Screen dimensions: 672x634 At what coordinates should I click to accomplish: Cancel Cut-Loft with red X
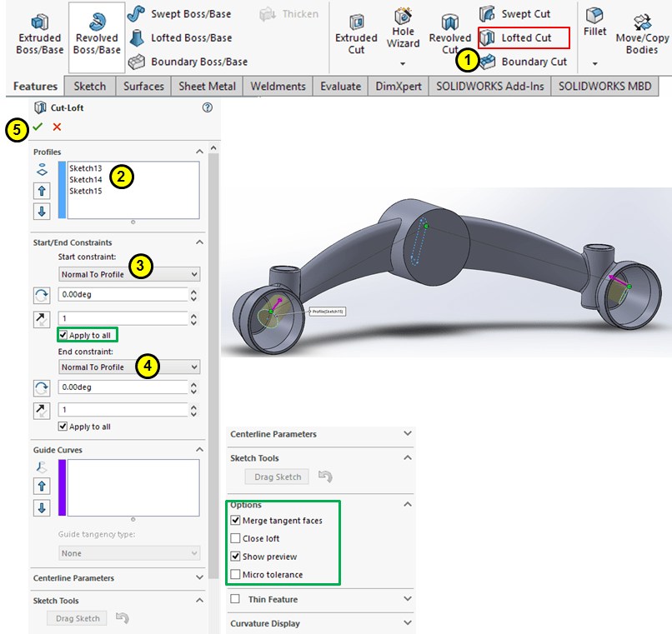[x=57, y=127]
